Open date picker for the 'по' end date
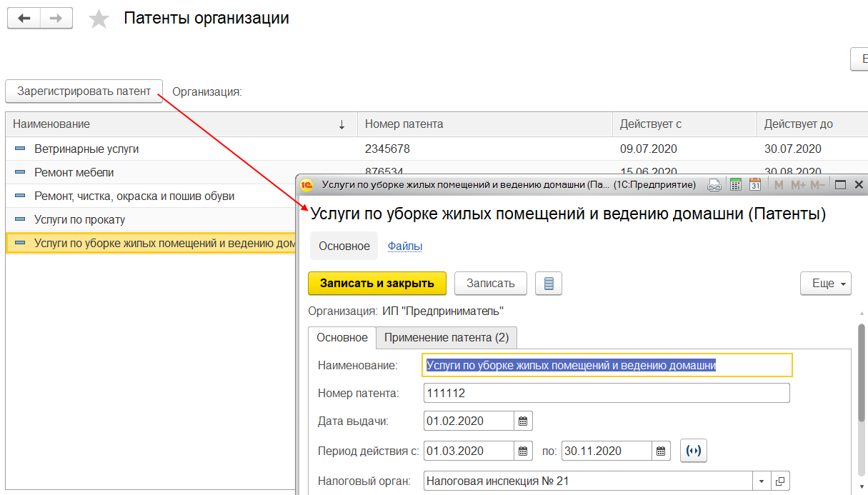 coord(661,451)
